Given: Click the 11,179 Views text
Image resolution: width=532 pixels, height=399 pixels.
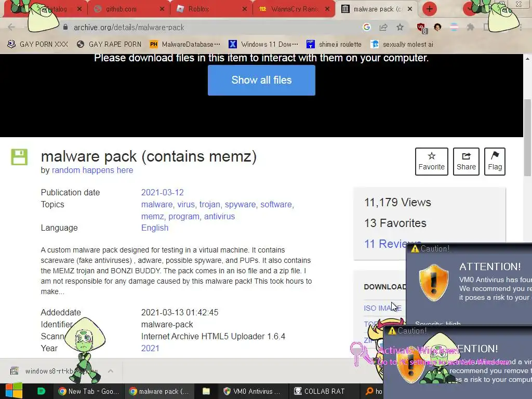Looking at the screenshot, I should click(397, 202).
